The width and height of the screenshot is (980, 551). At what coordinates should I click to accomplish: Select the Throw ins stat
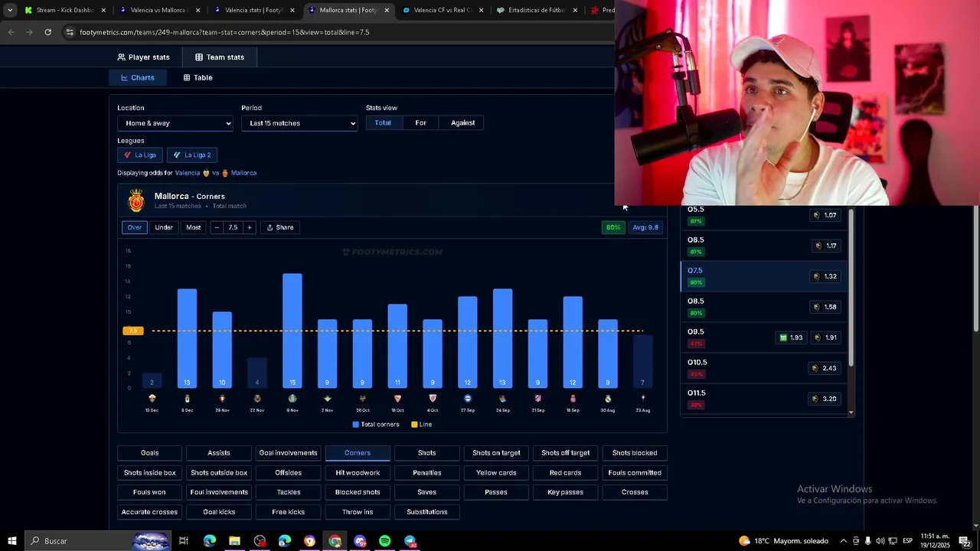[358, 512]
